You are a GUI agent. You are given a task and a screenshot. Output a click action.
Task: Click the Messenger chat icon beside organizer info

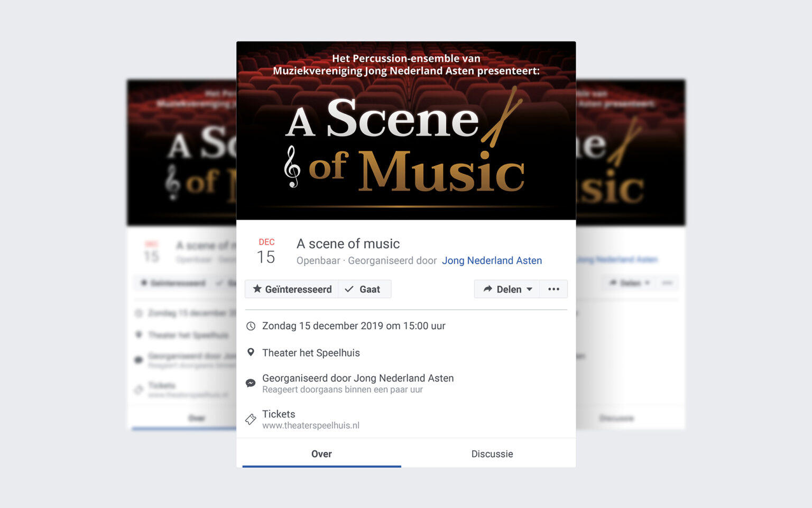251,383
